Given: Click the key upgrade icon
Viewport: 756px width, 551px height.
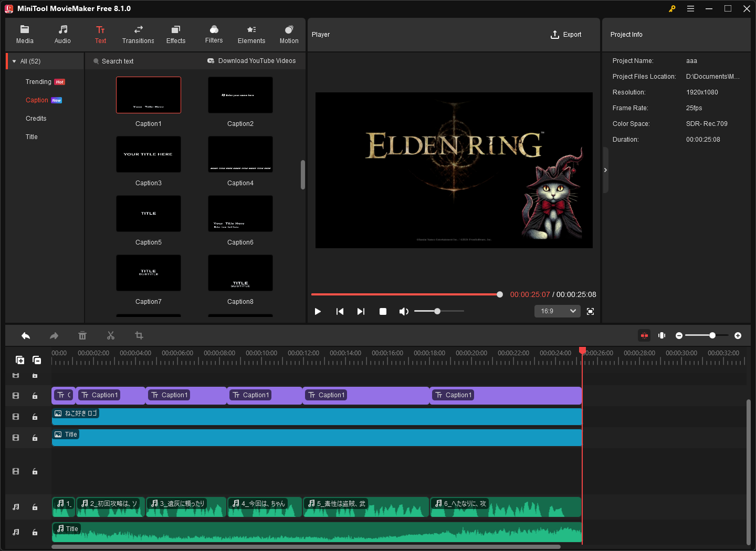Looking at the screenshot, I should pyautogui.click(x=672, y=8).
